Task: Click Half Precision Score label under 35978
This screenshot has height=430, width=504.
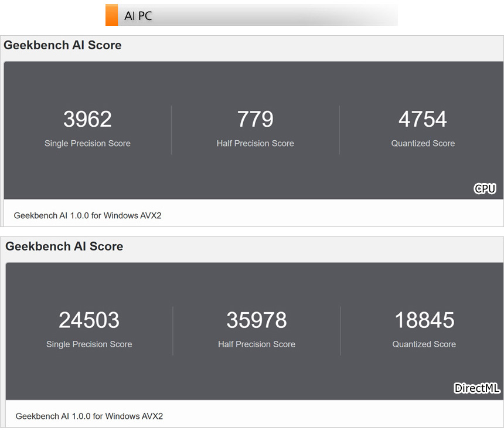Action: coord(257,344)
